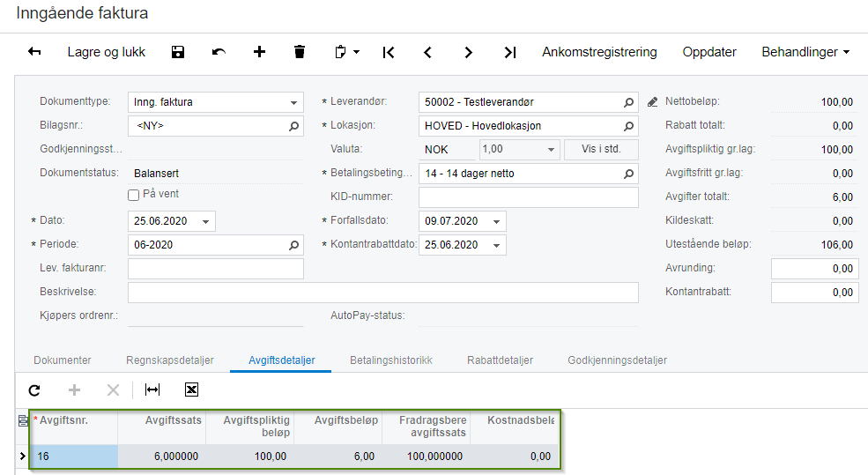Click the Oppdater button
This screenshot has height=475, width=868.
pyautogui.click(x=709, y=52)
